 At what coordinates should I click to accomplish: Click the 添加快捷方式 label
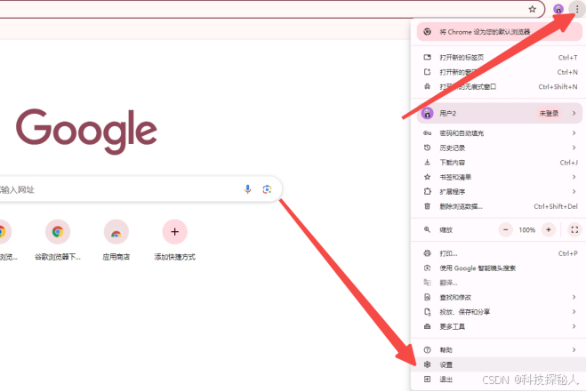[x=174, y=257]
